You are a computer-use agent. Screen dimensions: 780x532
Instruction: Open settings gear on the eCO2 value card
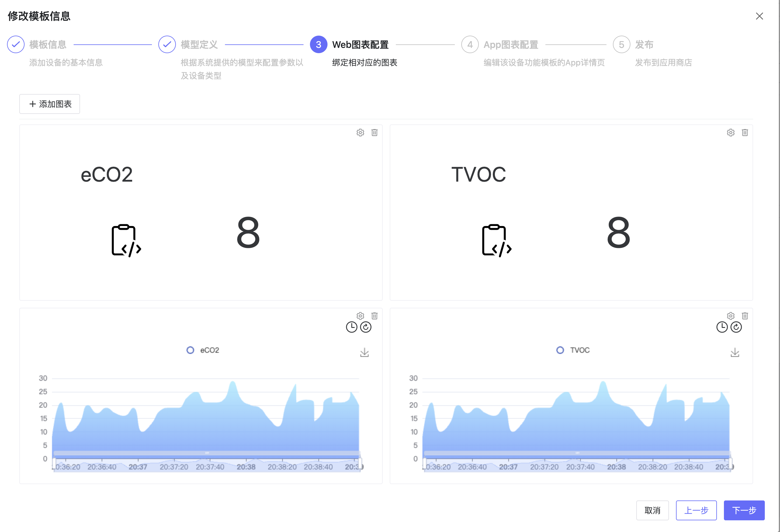360,133
